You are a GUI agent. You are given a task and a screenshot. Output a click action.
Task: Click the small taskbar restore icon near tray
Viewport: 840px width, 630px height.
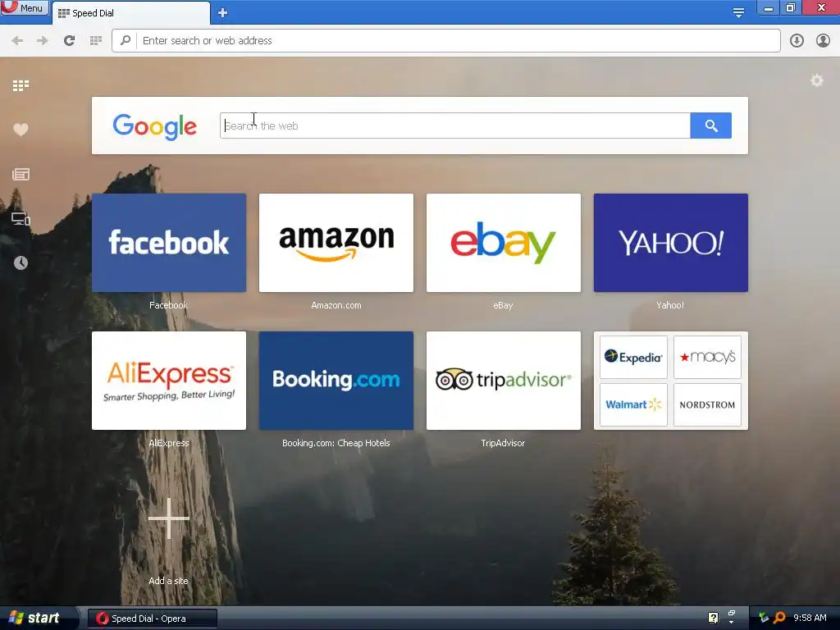[x=732, y=614]
